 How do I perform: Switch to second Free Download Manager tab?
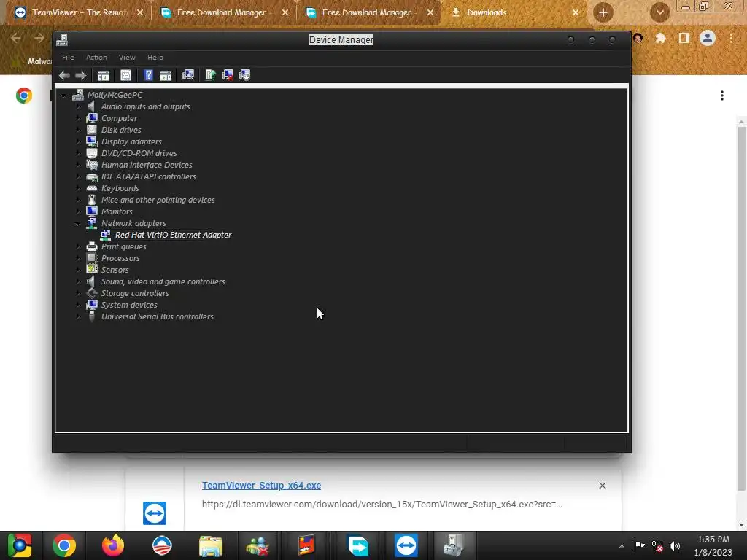tap(367, 13)
